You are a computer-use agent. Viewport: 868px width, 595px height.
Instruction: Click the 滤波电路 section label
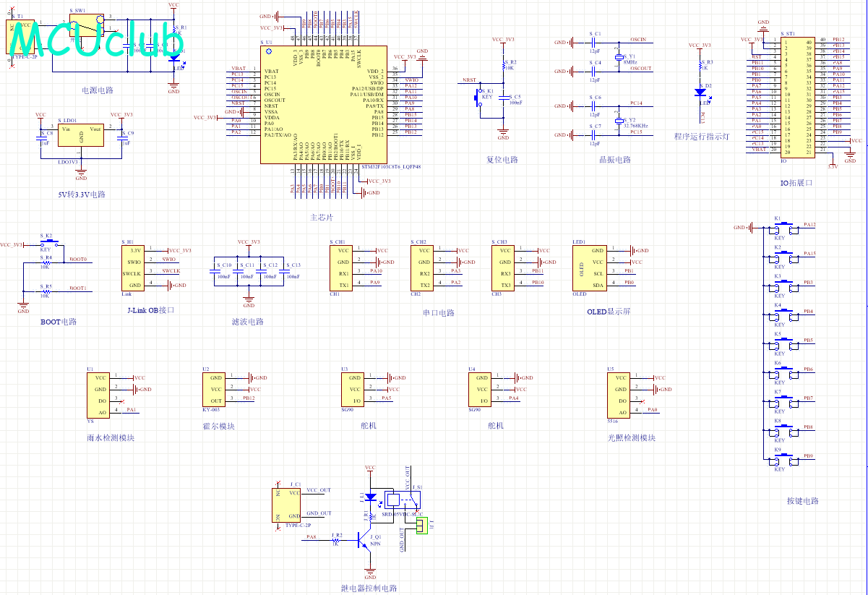tap(248, 322)
